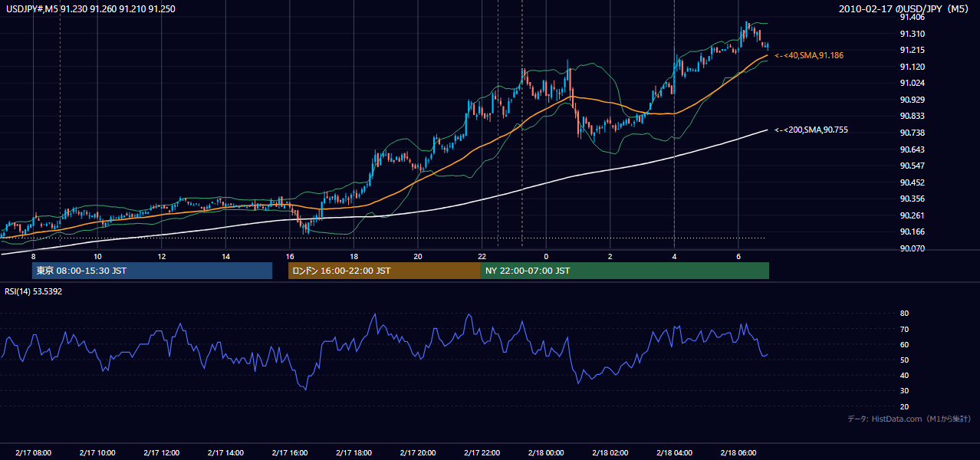Click the 90.547 price axis label

point(913,166)
